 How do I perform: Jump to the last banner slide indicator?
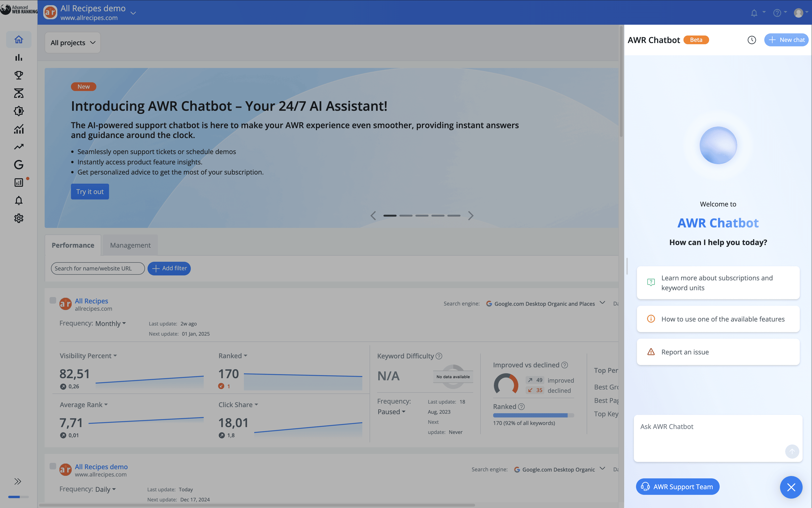click(454, 216)
